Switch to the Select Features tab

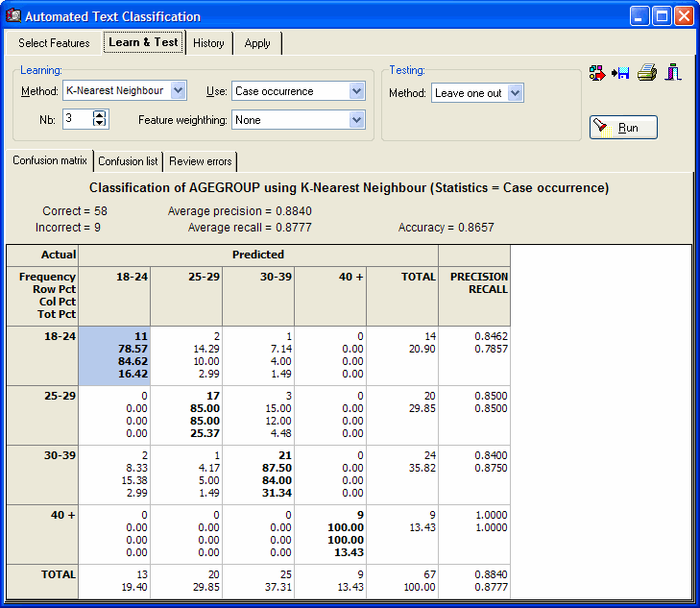tap(54, 43)
